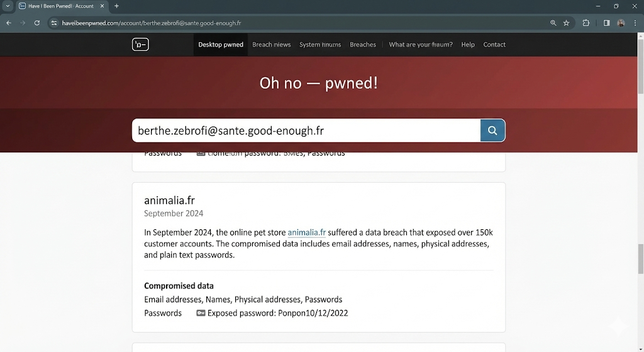This screenshot has height=352, width=644.
Task: Click the page's vertical scrollbar thumb
Action: 640,259
